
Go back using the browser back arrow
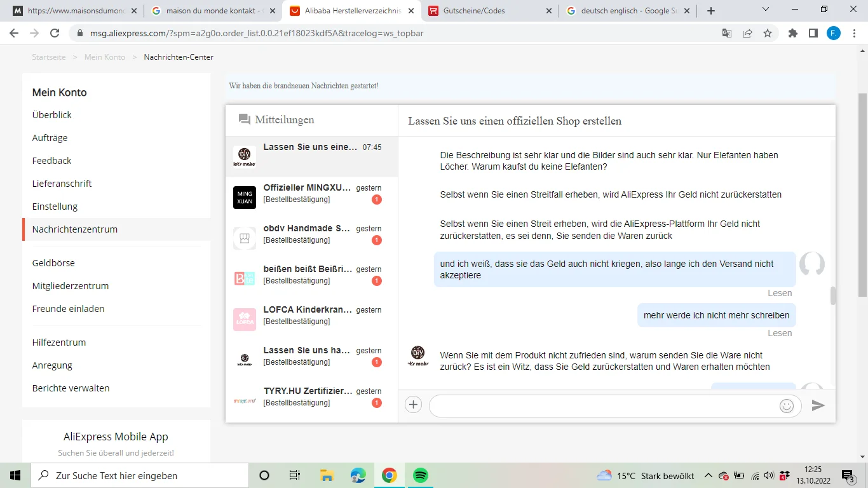point(14,33)
